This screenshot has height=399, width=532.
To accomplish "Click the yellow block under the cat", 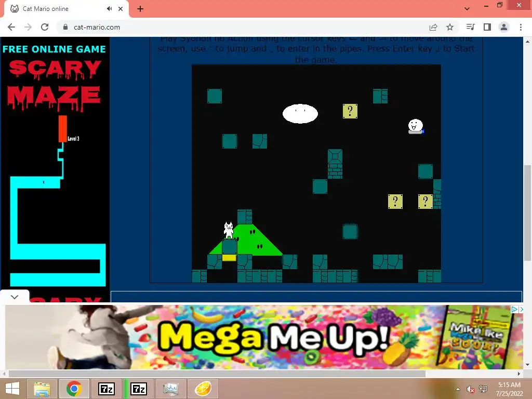I will click(229, 258).
